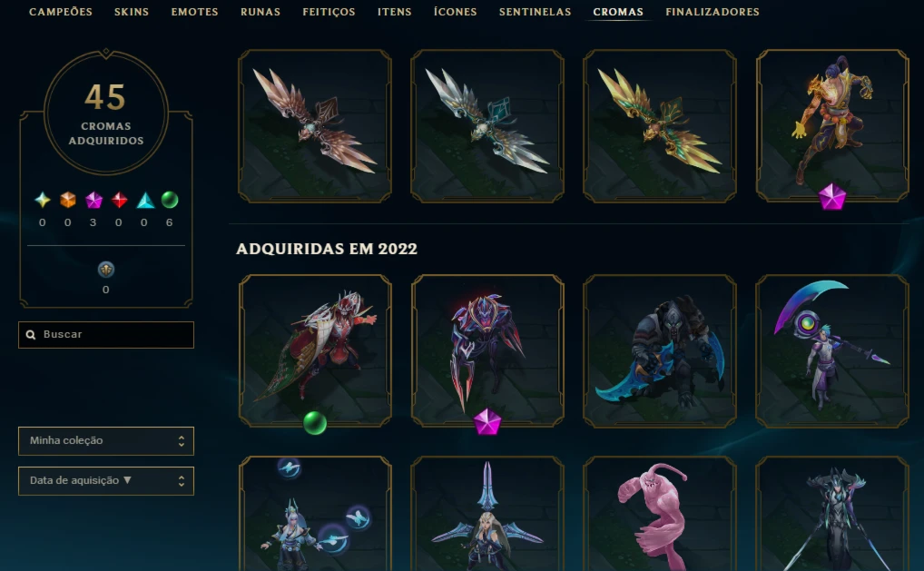924x571 pixels.
Task: Select the pink Zac chroma thumbnail
Action: (659, 513)
